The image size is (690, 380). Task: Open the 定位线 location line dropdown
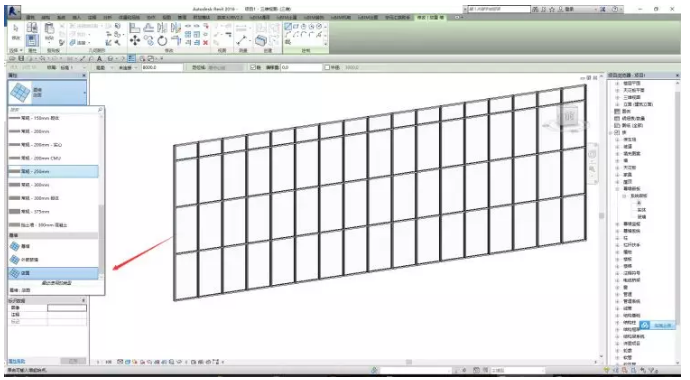coord(224,68)
